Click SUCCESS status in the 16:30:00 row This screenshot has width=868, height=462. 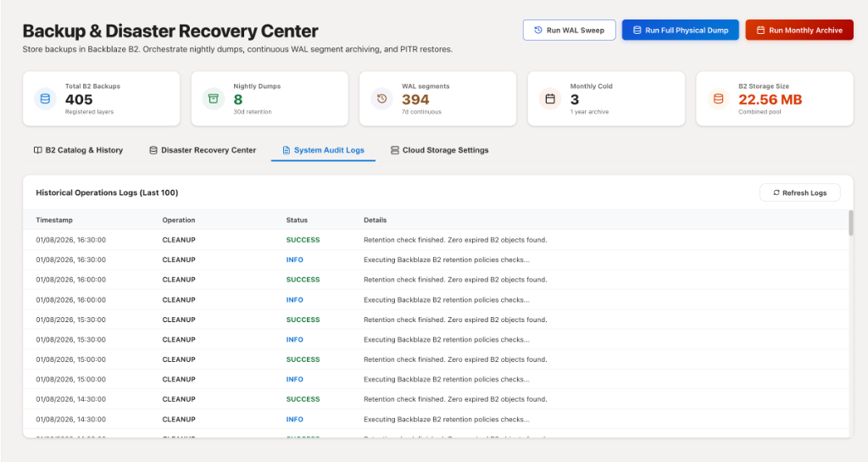pos(303,240)
